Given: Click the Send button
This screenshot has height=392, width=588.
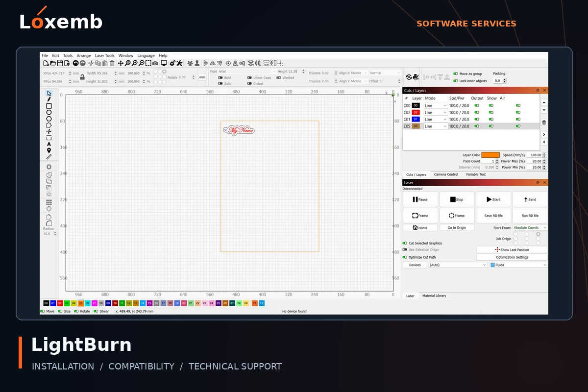Looking at the screenshot, I should [530, 199].
